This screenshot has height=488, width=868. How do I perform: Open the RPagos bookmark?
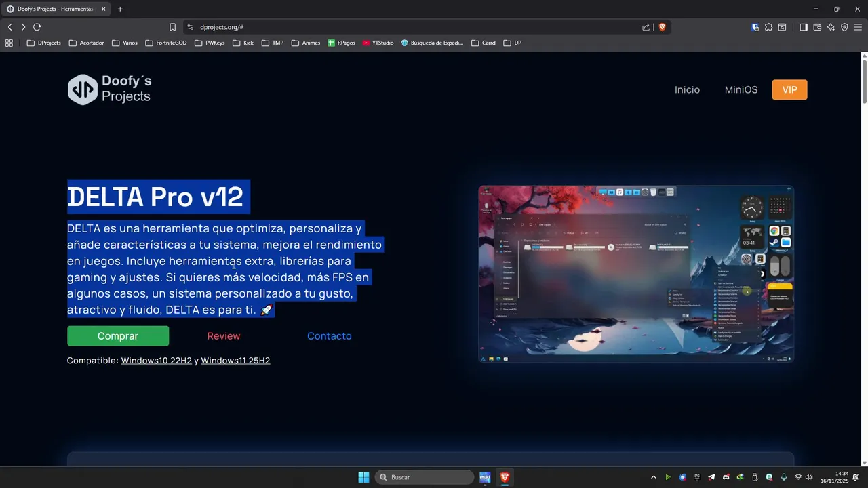(x=342, y=43)
